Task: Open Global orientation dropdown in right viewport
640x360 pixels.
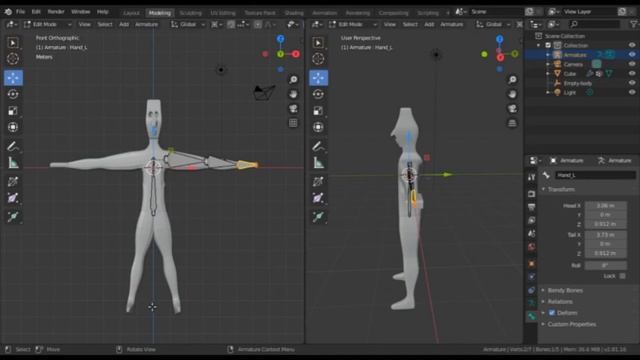Action: click(x=493, y=24)
